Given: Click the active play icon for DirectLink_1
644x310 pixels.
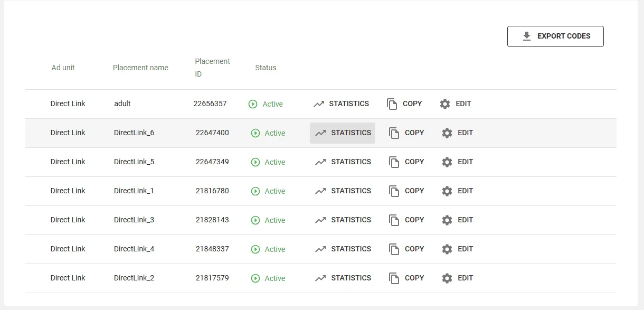Looking at the screenshot, I should 255,191.
